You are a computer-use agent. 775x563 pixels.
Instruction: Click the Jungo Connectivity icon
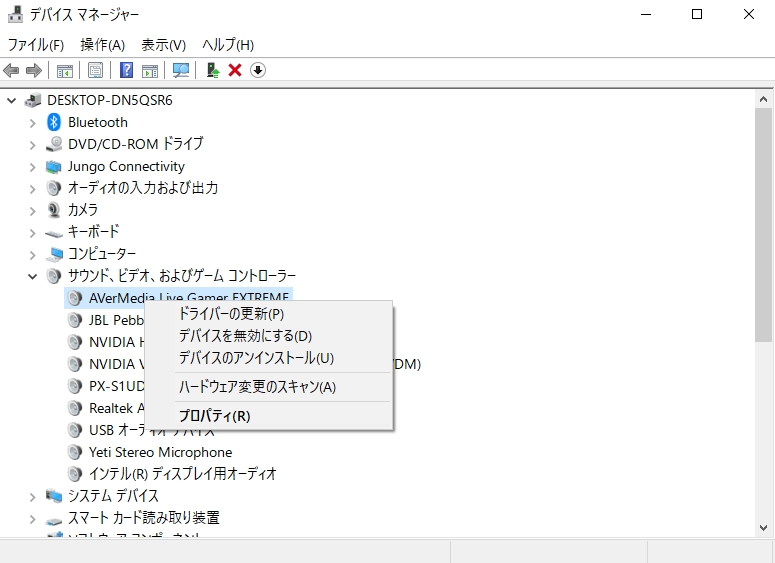[53, 167]
